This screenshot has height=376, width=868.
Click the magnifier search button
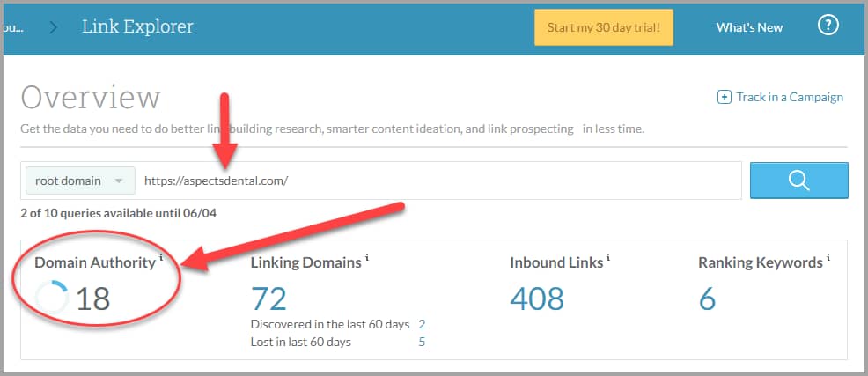click(x=798, y=180)
